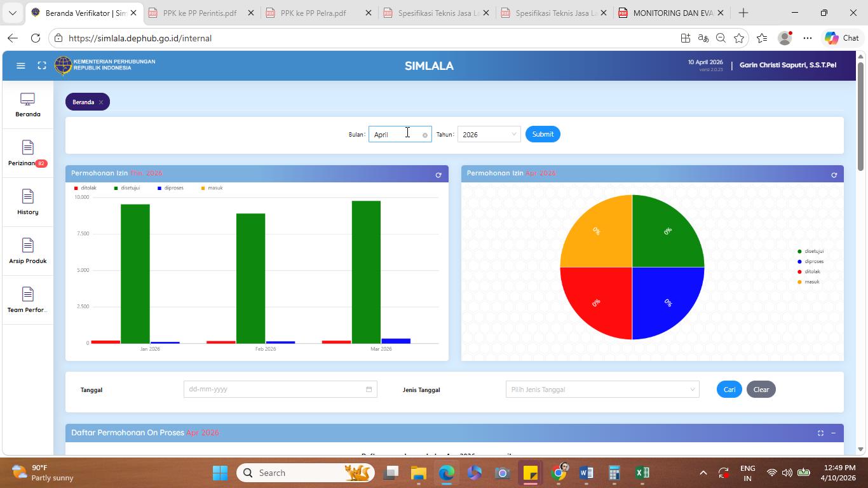Expand Daftar Permohonan On Proses panel fullscreen

(x=820, y=433)
